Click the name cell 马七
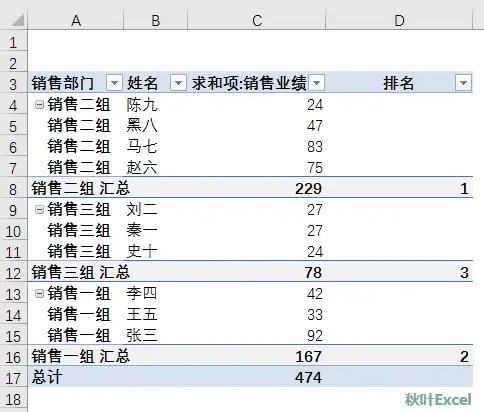Viewport: 484px width, 412px height. pos(142,147)
